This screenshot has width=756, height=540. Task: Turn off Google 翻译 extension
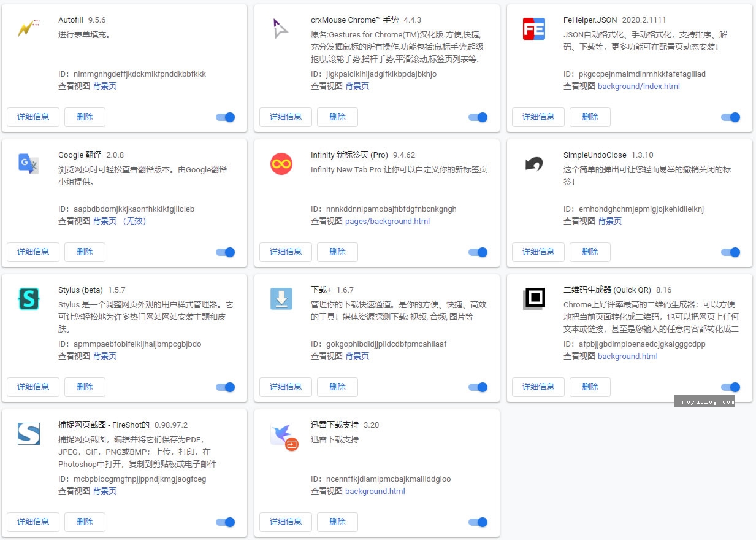tap(226, 252)
